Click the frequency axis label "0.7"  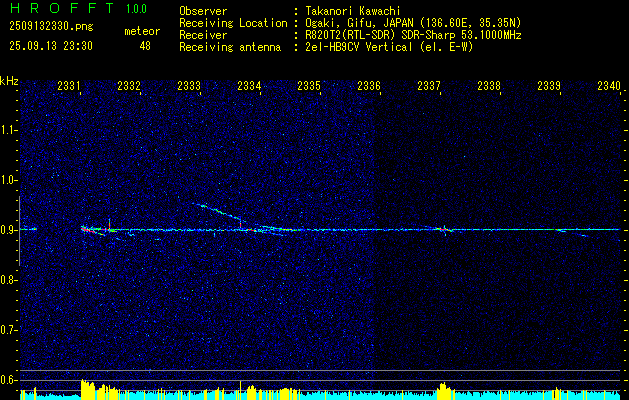click(x=7, y=330)
